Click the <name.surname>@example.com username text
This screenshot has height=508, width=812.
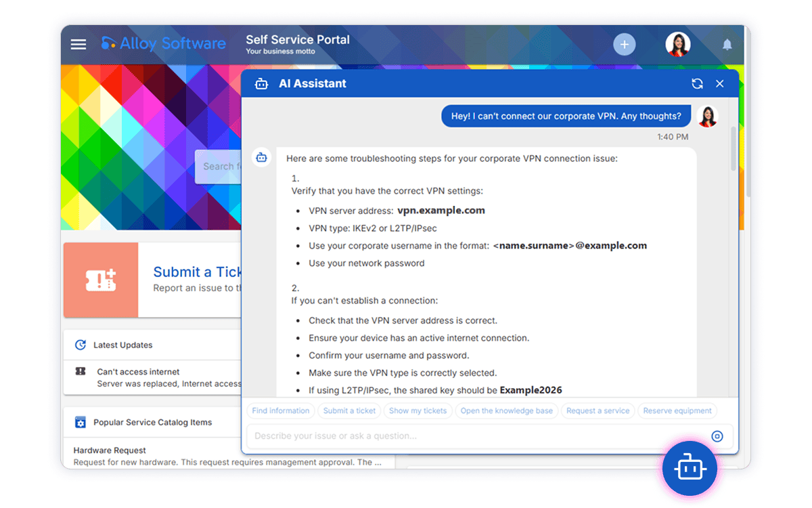[x=570, y=246]
